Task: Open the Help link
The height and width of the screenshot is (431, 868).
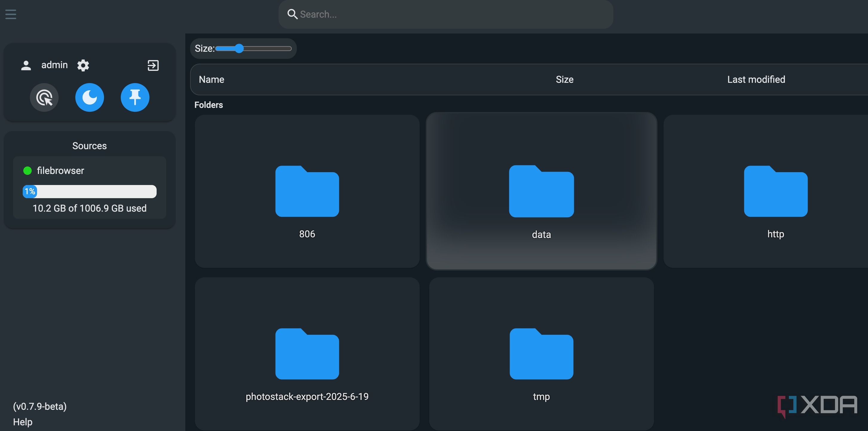Action: point(23,422)
